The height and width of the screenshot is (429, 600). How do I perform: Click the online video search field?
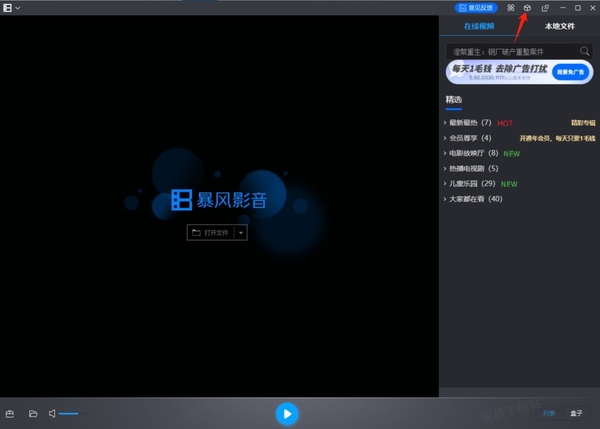tap(510, 51)
